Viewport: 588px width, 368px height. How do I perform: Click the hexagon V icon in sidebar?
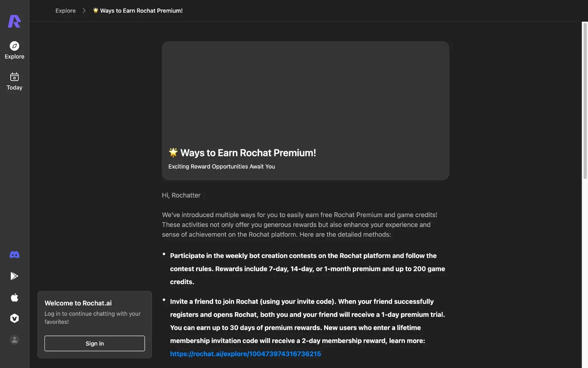point(14,318)
